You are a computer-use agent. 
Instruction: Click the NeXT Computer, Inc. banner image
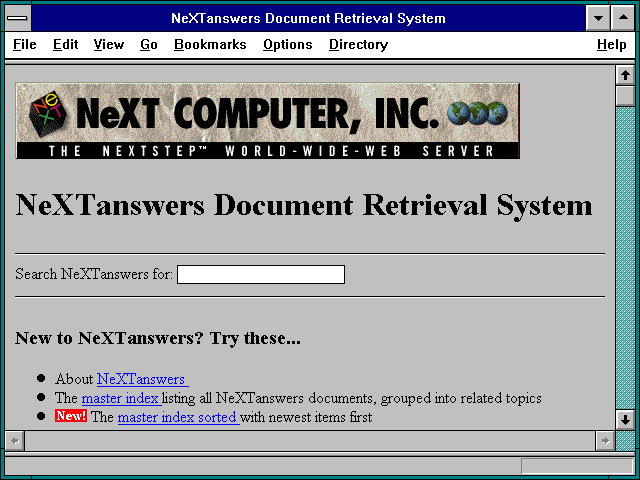coord(267,121)
